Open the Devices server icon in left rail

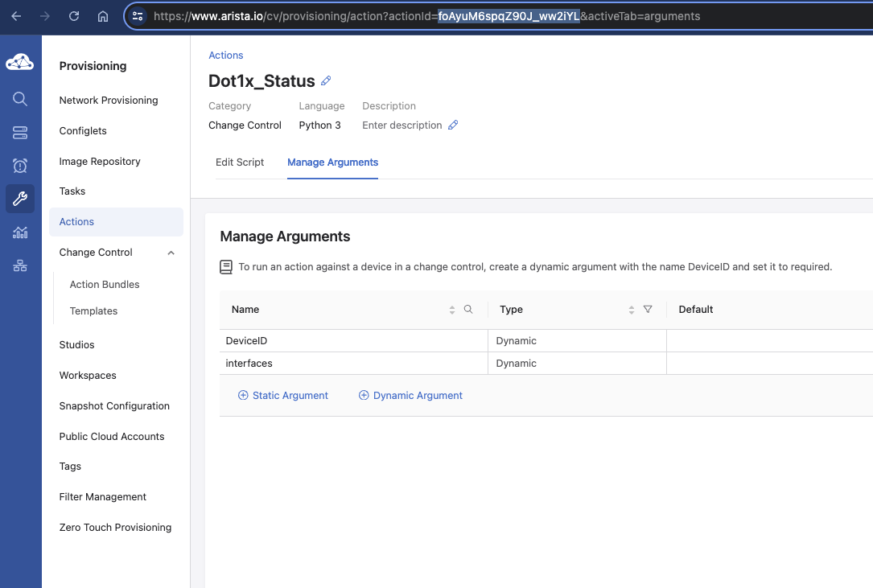point(20,133)
